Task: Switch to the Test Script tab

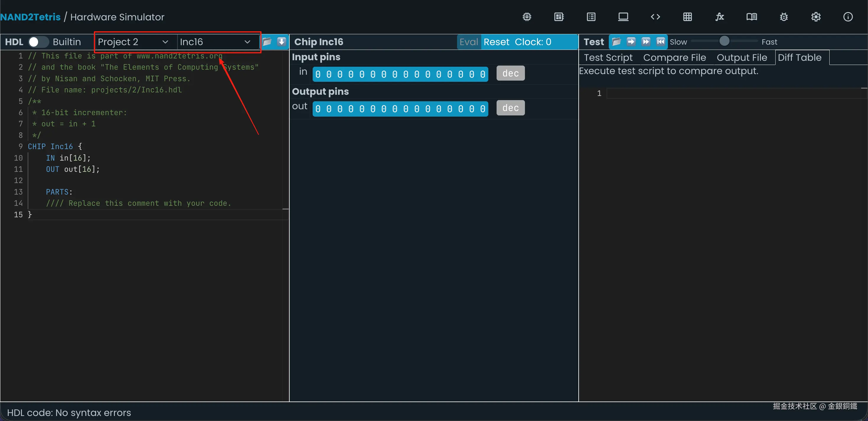Action: click(608, 58)
